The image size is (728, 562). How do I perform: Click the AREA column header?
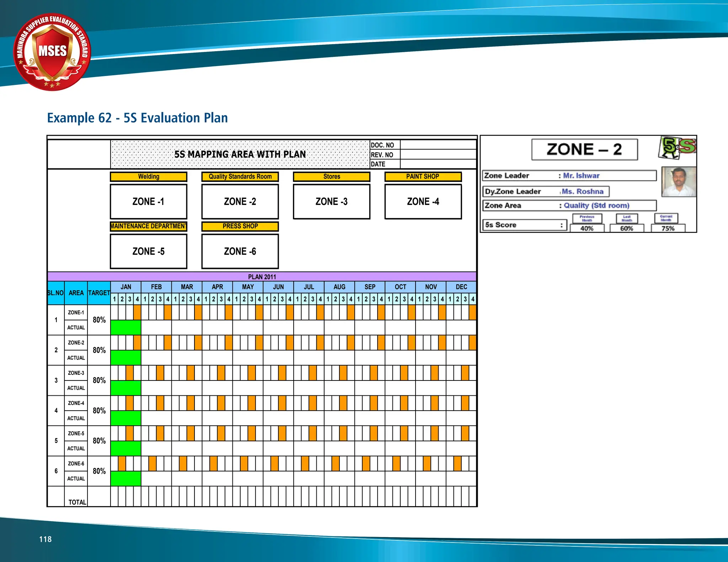pos(76,293)
